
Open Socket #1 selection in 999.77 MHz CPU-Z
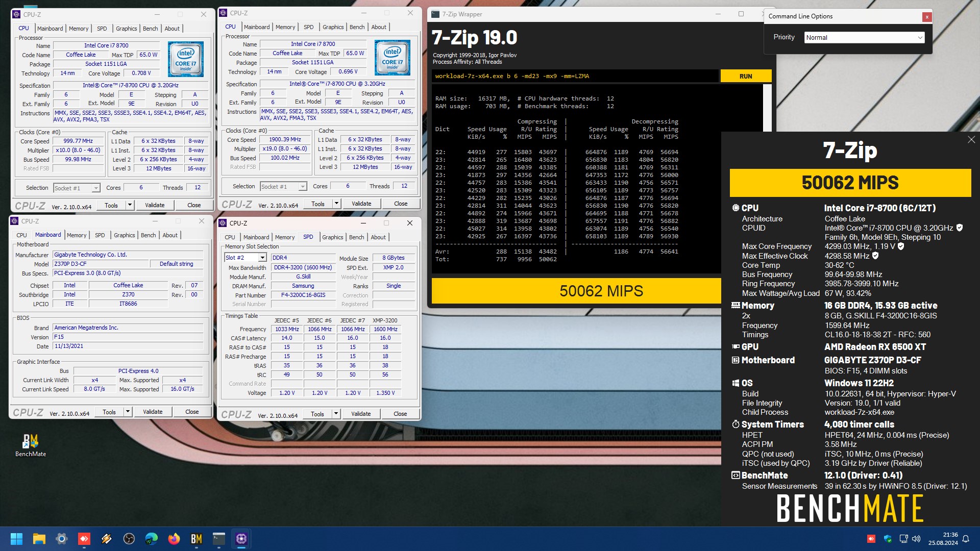coord(77,188)
